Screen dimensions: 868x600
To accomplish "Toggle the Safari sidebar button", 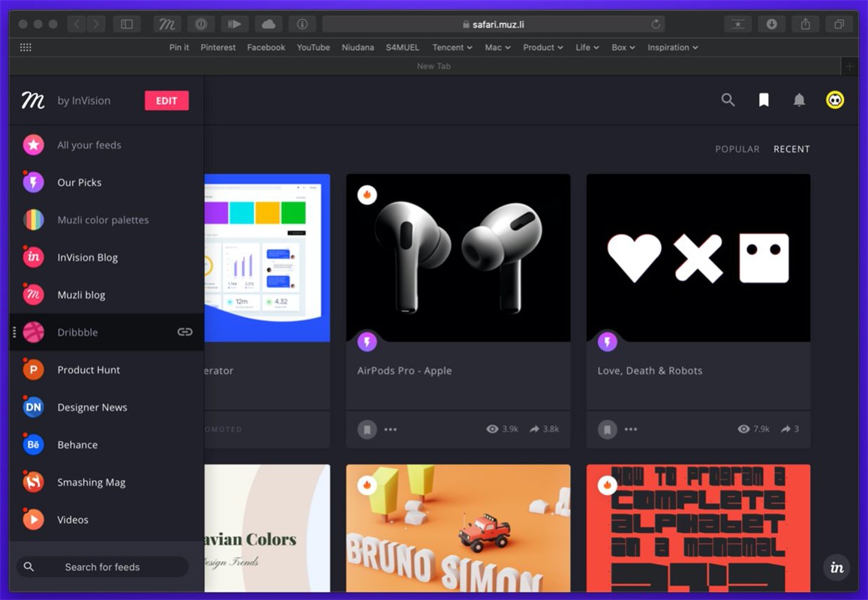I will 127,24.
